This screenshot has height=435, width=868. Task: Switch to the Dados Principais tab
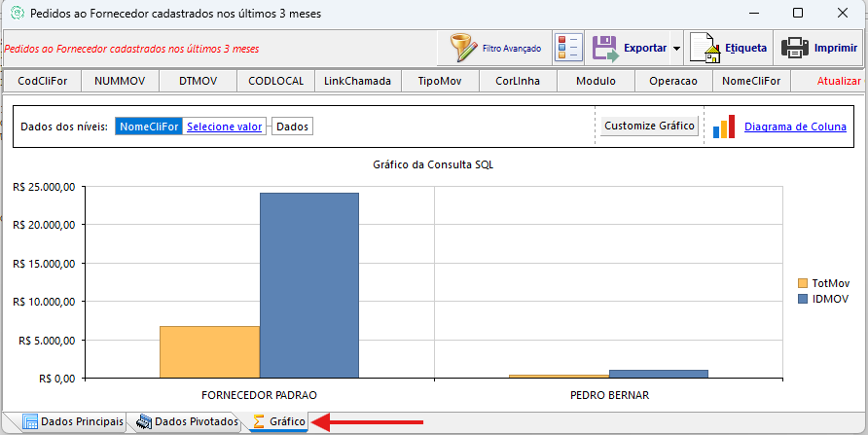[x=74, y=421]
